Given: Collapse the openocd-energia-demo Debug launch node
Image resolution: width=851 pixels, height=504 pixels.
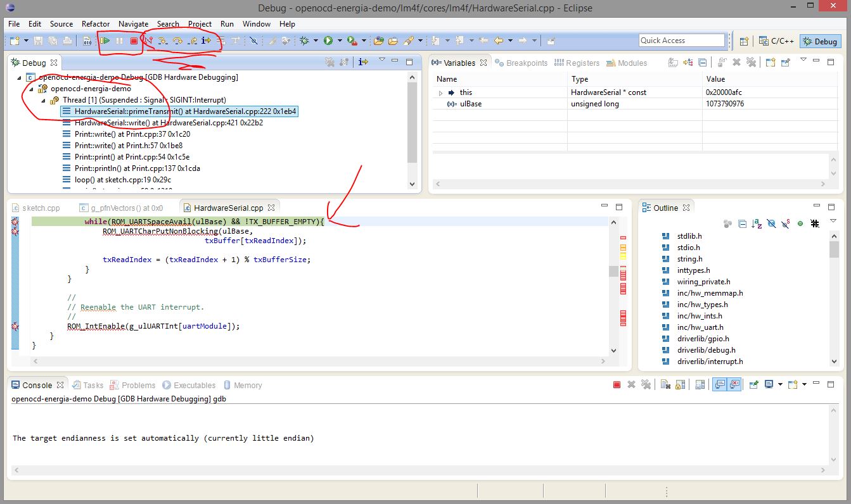Looking at the screenshot, I should [20, 77].
